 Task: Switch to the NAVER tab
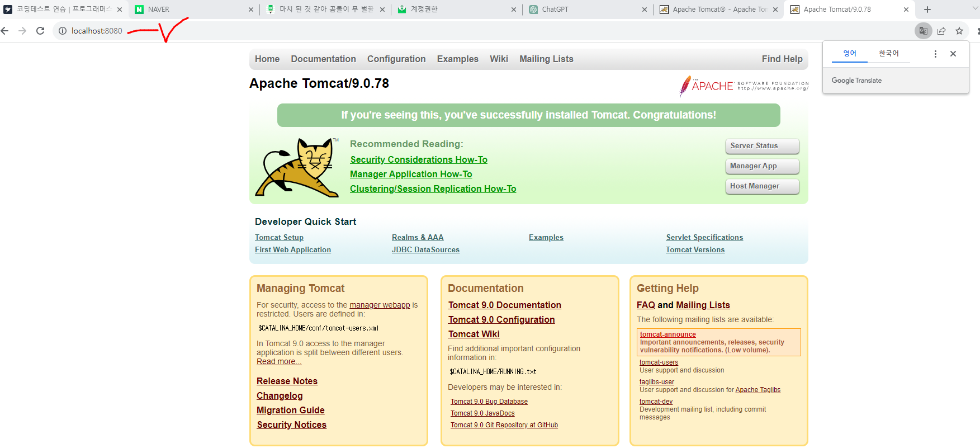pyautogui.click(x=193, y=10)
